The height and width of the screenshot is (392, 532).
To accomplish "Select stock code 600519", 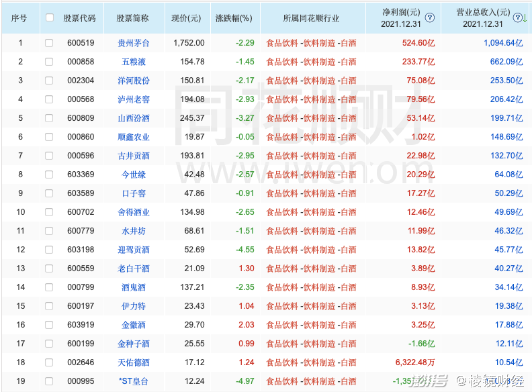I will [81, 43].
